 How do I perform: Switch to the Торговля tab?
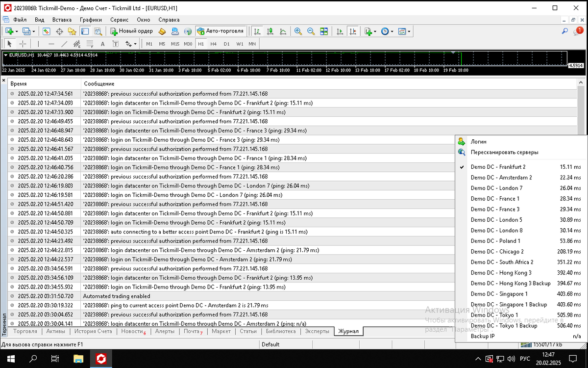(x=25, y=331)
